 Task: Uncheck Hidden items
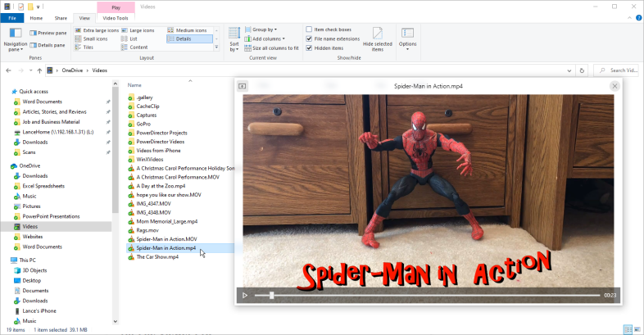tap(309, 48)
